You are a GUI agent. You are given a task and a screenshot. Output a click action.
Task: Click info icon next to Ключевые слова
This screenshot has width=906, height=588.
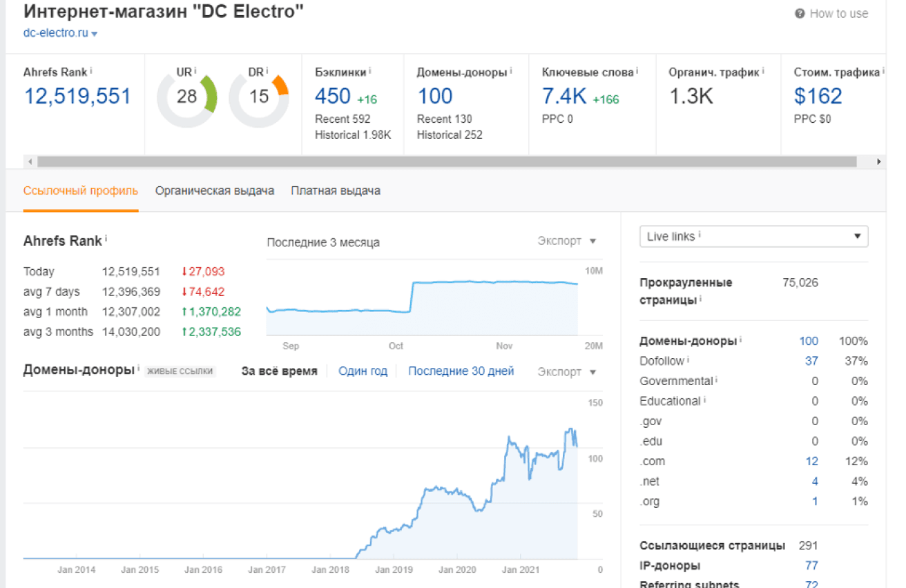[637, 71]
